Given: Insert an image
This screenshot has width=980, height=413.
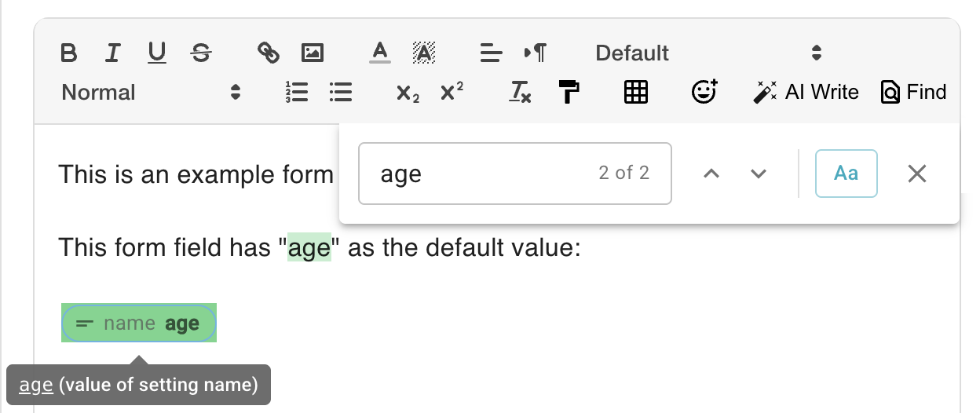Looking at the screenshot, I should click(313, 53).
